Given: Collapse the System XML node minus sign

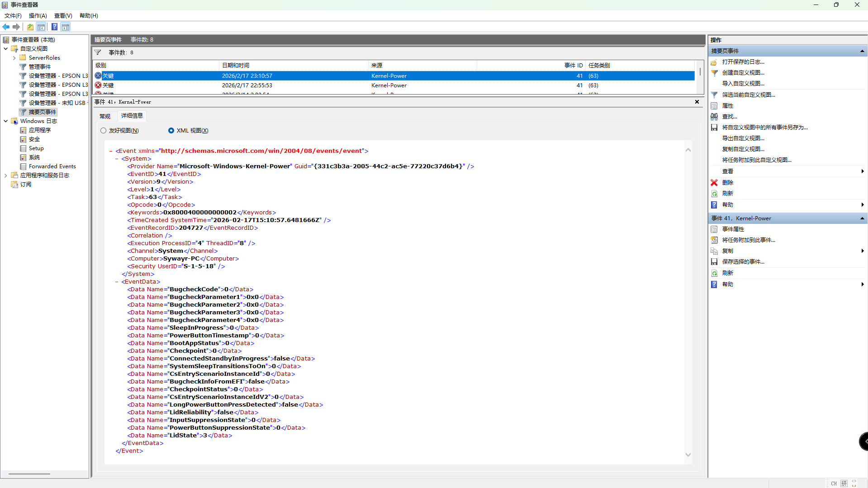Looking at the screenshot, I should point(117,159).
